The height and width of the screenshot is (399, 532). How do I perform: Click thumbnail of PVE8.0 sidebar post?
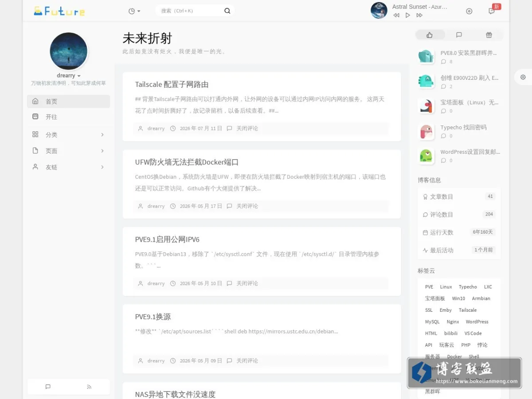[426, 57]
